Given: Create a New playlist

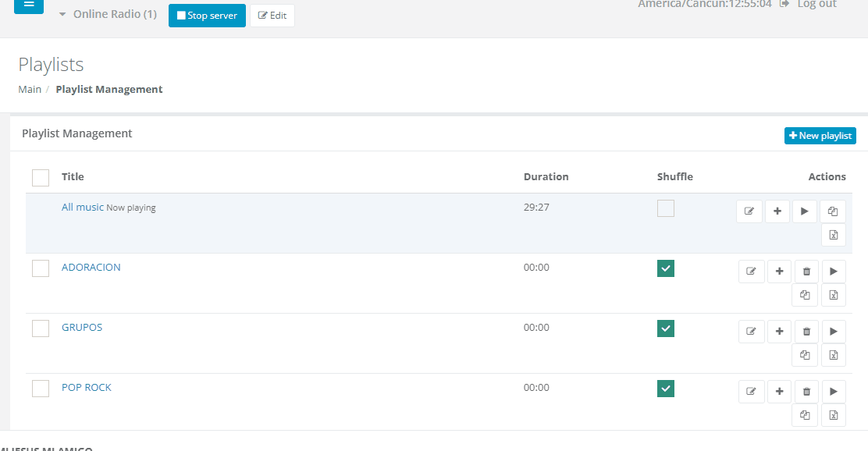Looking at the screenshot, I should (x=820, y=136).
